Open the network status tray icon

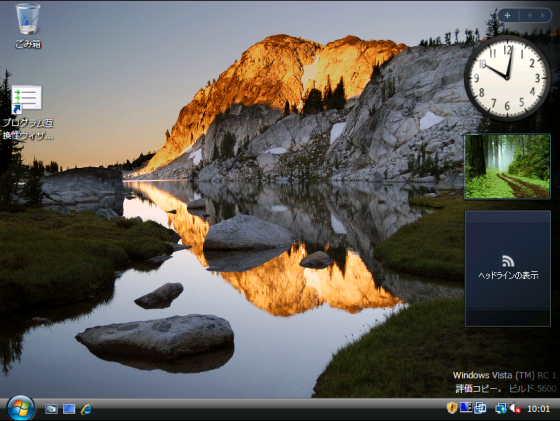[500, 408]
